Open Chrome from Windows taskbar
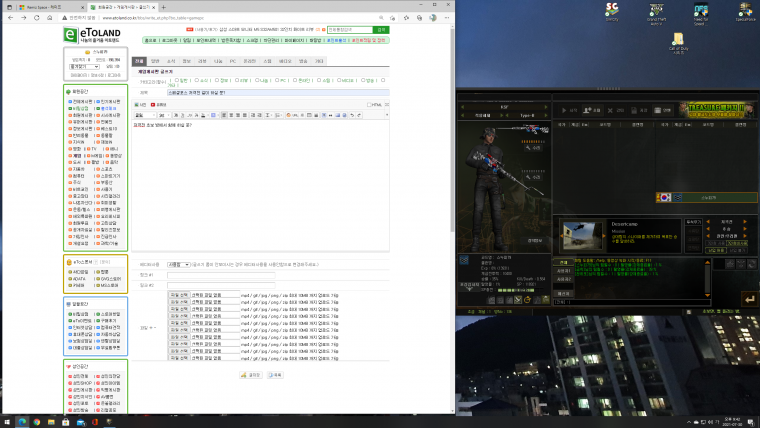The width and height of the screenshot is (760, 428). (36, 422)
